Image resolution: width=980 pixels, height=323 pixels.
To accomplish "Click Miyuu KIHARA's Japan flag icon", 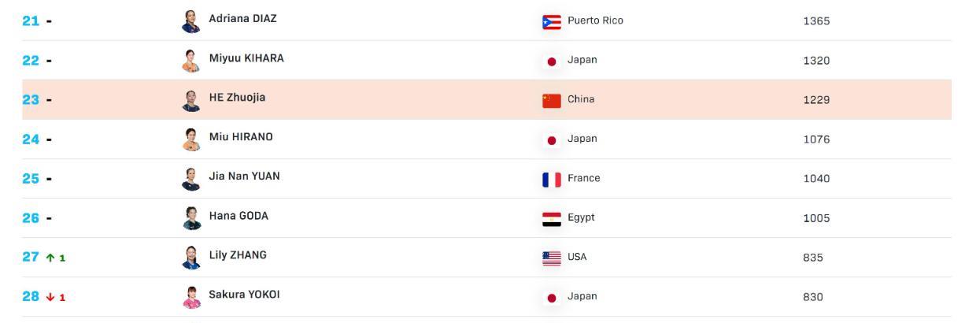I will click(x=552, y=61).
